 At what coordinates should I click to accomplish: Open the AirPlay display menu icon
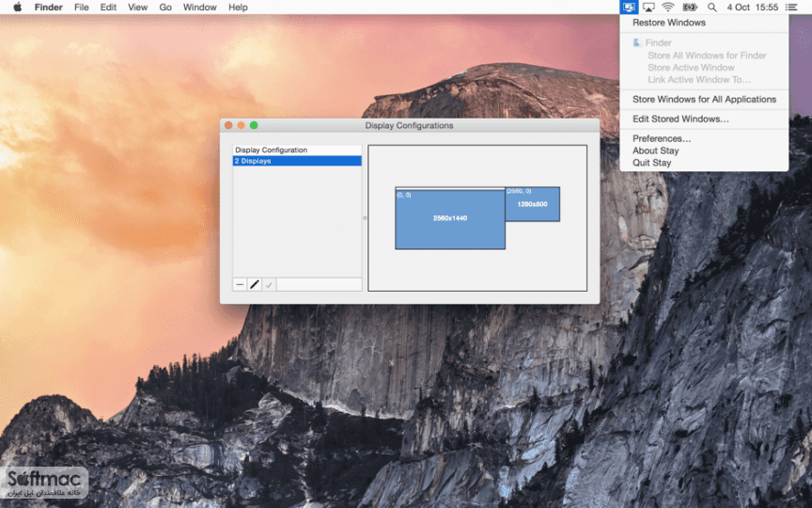tap(648, 8)
